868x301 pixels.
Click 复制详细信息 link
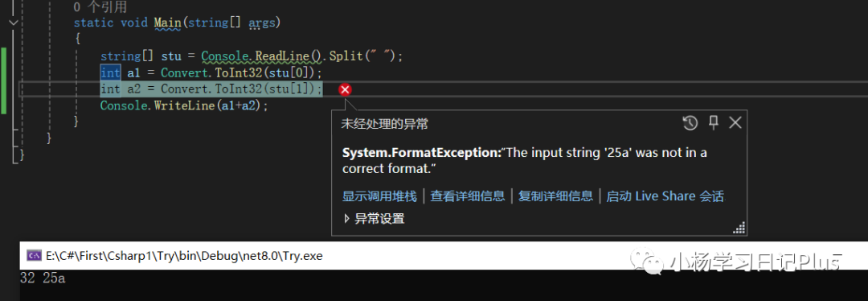pyautogui.click(x=556, y=196)
